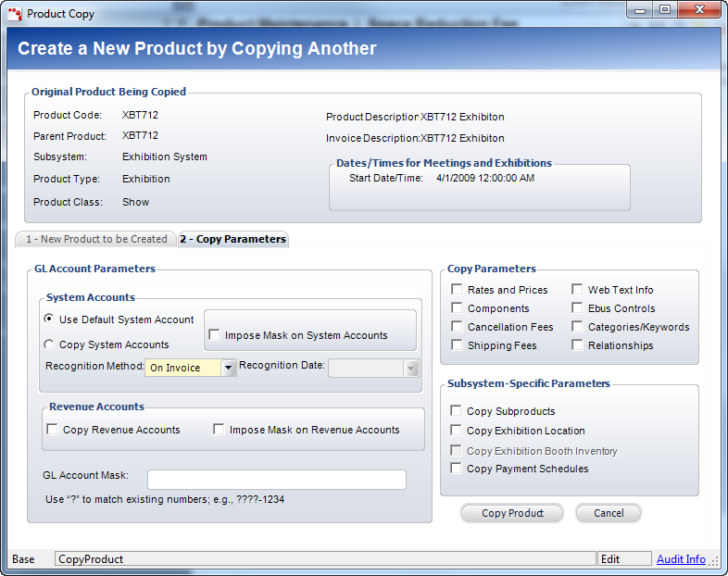The image size is (728, 576).
Task: Click the GL Account Mask input field
Action: [x=276, y=479]
